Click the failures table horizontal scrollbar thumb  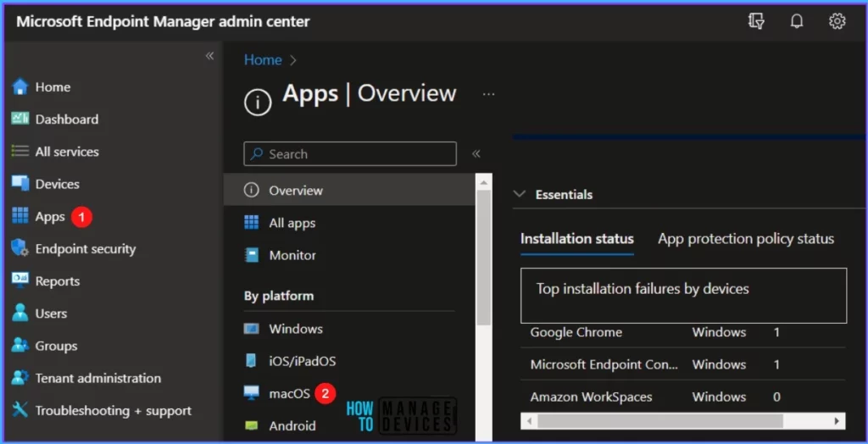point(659,421)
